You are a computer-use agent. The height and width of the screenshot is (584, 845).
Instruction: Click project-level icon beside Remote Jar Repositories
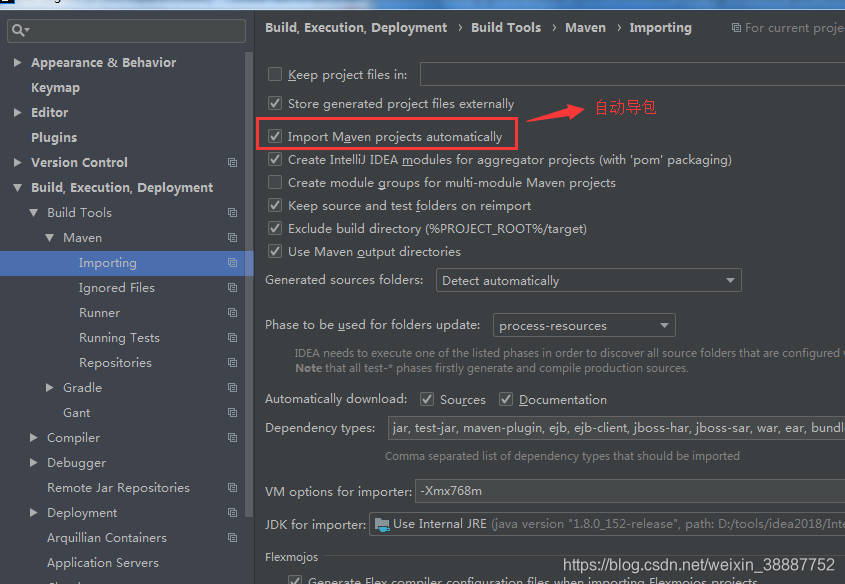[232, 488]
